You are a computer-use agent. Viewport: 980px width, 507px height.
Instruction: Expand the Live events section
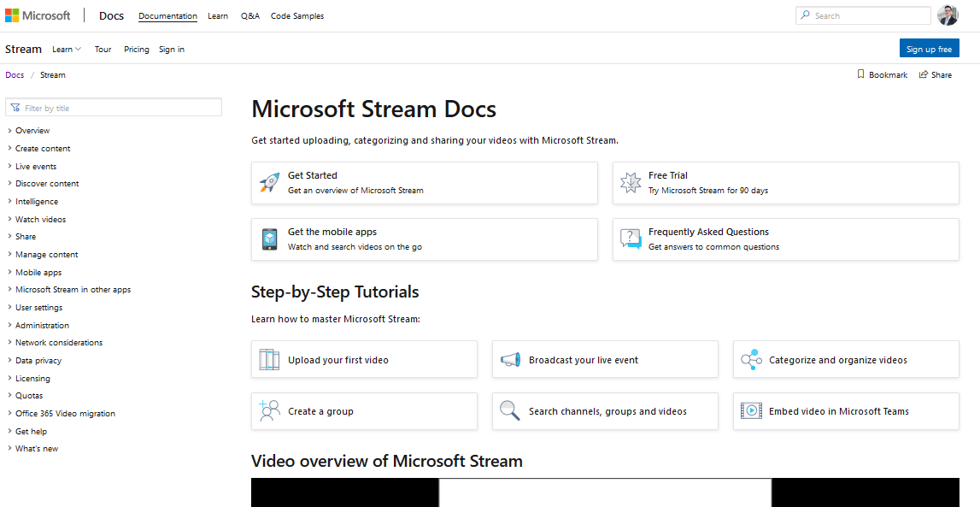click(10, 166)
